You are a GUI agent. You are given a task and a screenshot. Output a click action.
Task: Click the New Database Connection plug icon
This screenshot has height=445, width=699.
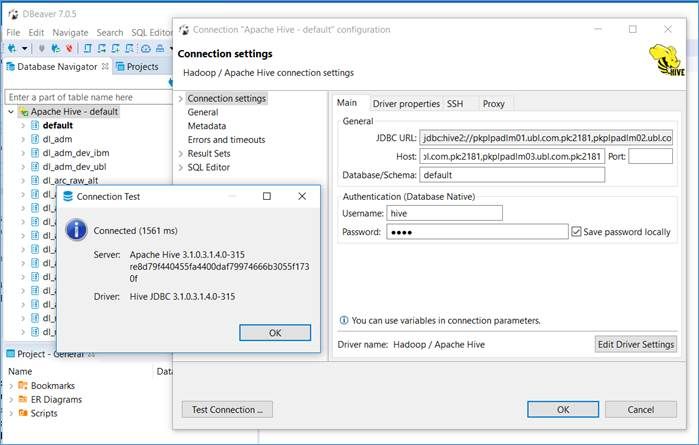pos(12,48)
